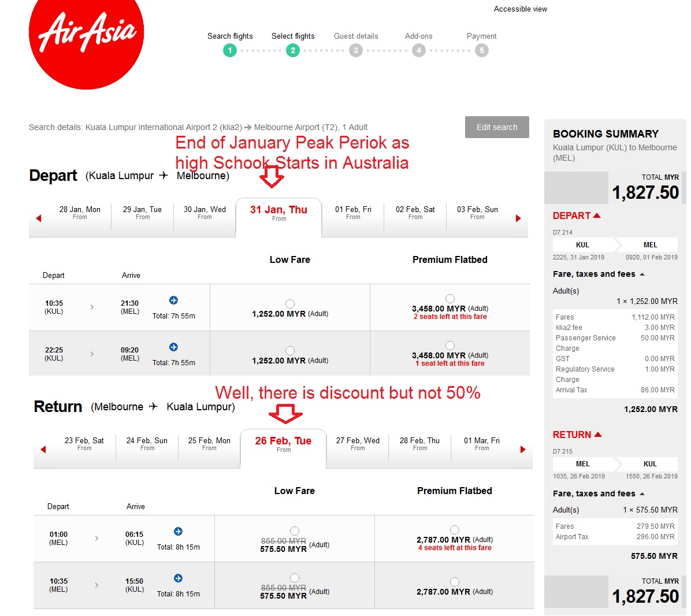The width and height of the screenshot is (691, 616).
Task: Open the Accessible view link
Action: [x=520, y=9]
